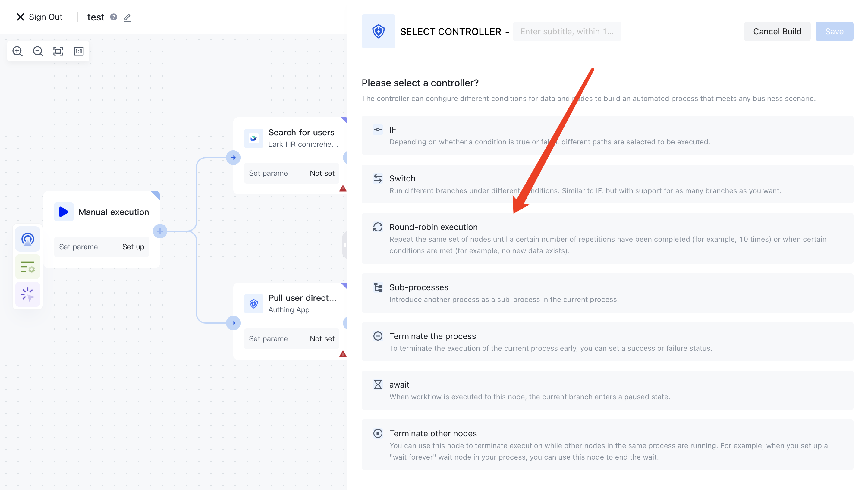868x490 pixels.
Task: Choose the IF controller option
Action: [x=607, y=136]
